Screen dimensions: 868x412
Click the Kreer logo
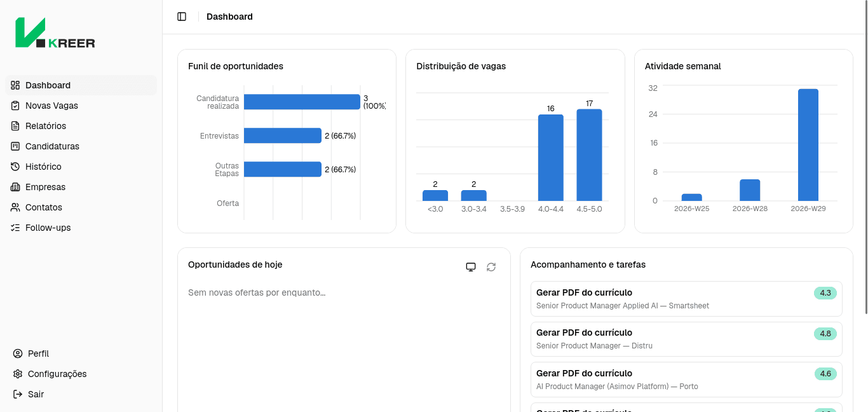click(x=55, y=32)
